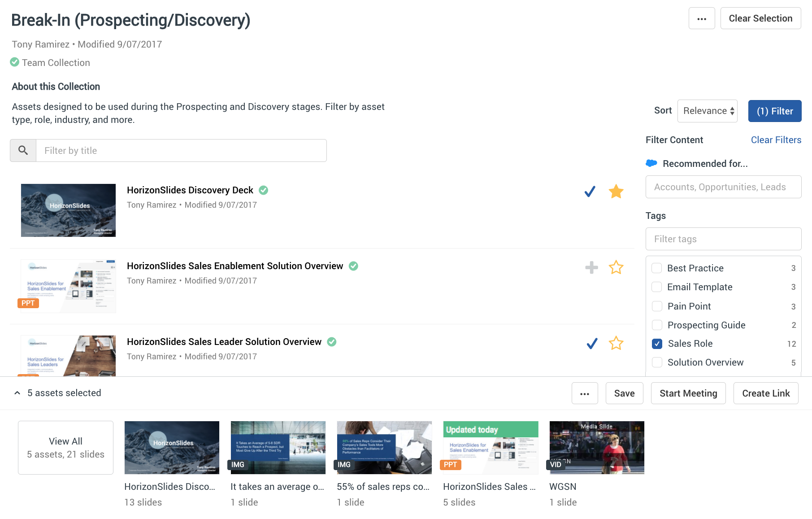Check the Solution Overview tag
Viewport: 812px width, 519px height.
coord(657,362)
